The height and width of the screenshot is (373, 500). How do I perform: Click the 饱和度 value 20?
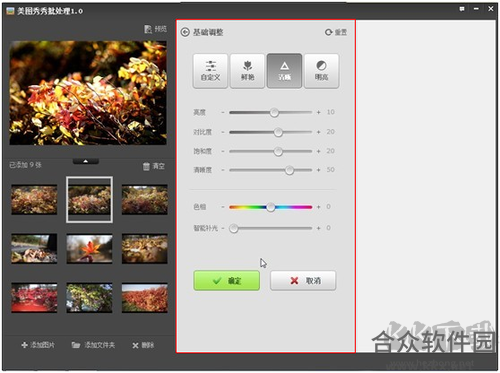pos(330,151)
